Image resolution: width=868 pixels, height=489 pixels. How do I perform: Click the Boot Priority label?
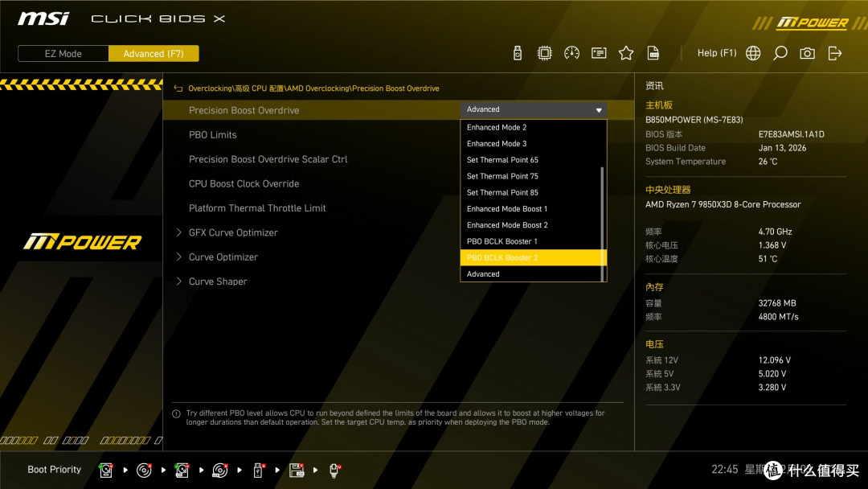point(55,470)
